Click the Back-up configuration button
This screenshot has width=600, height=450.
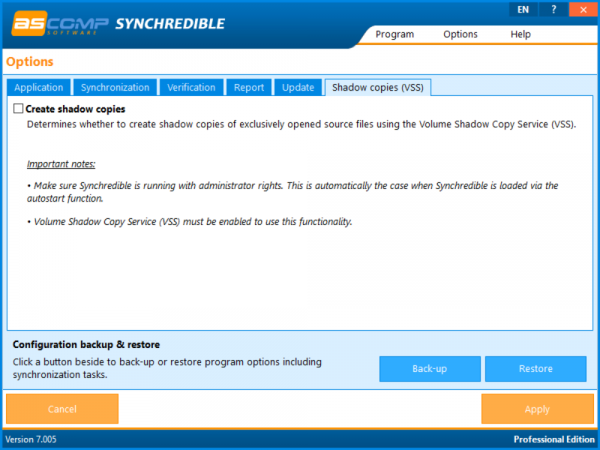430,369
